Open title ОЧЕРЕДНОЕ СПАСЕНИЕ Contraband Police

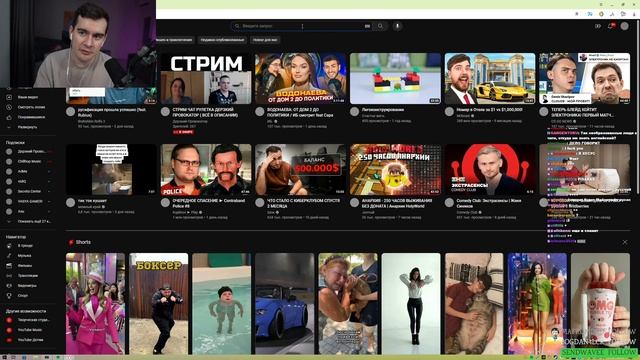(209, 203)
